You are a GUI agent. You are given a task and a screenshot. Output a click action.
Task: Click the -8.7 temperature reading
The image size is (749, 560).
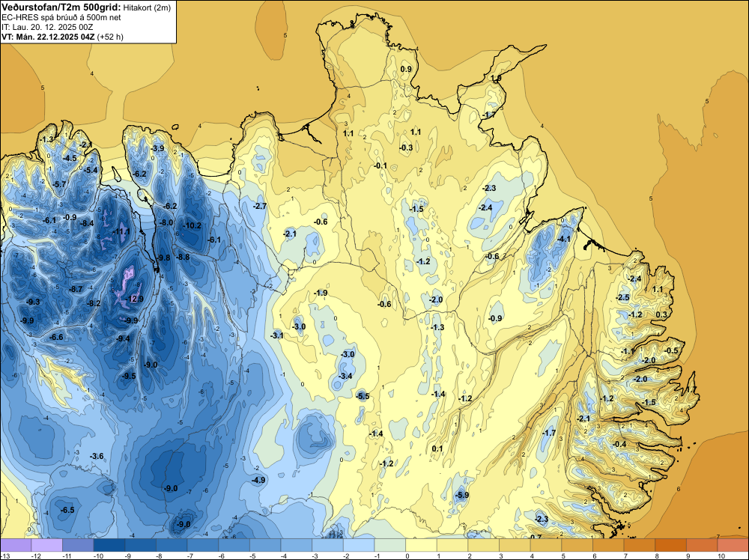click(76, 289)
